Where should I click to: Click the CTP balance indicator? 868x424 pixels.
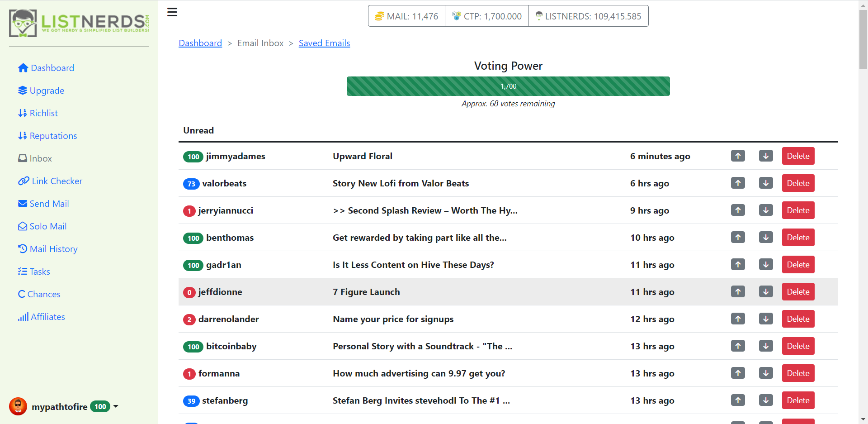click(487, 16)
